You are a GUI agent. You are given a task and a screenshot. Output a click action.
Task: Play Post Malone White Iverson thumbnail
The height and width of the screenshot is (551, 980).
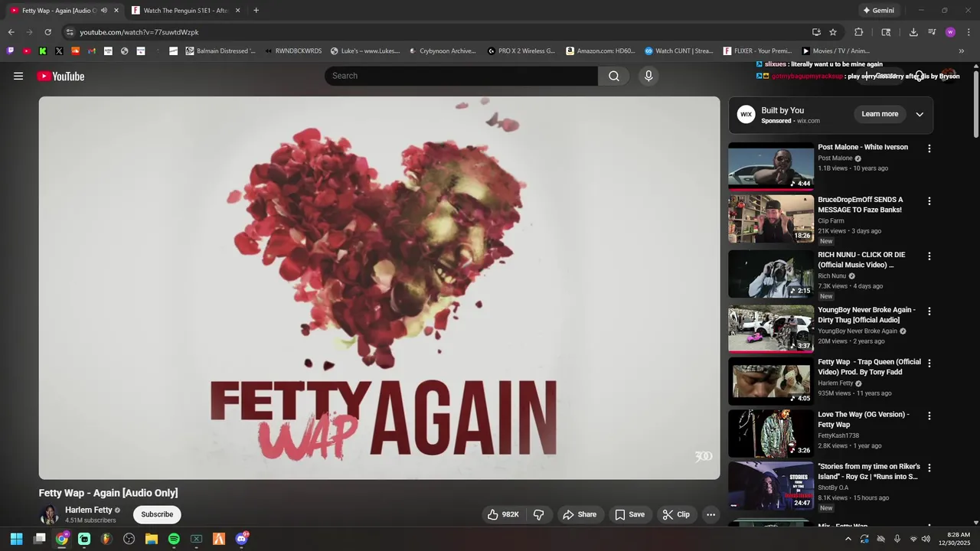(771, 166)
